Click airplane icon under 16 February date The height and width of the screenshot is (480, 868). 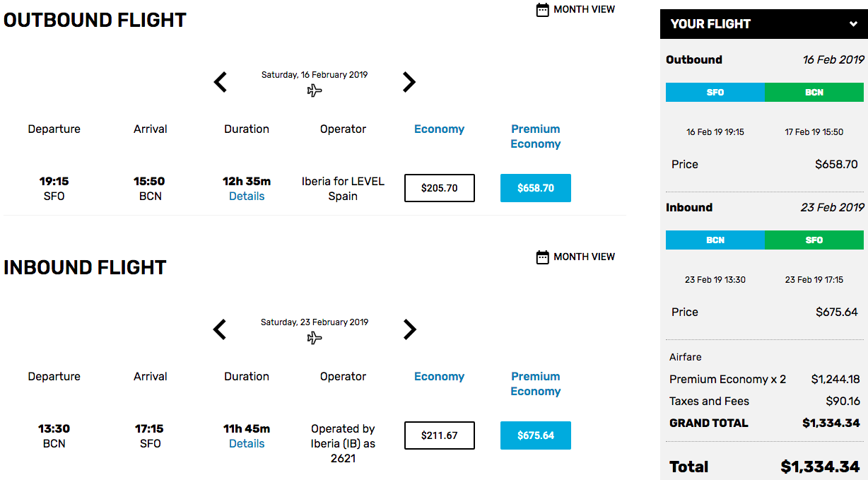315,90
